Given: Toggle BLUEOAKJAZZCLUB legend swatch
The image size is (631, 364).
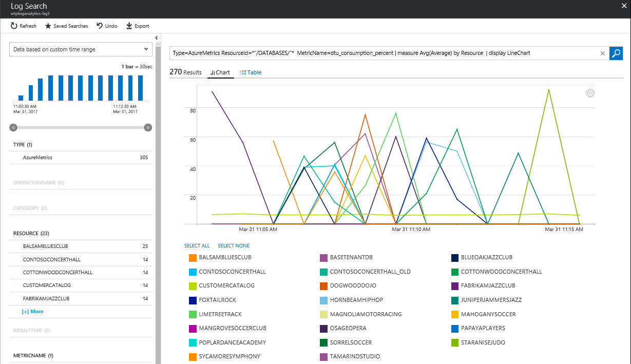Looking at the screenshot, I should click(455, 258).
